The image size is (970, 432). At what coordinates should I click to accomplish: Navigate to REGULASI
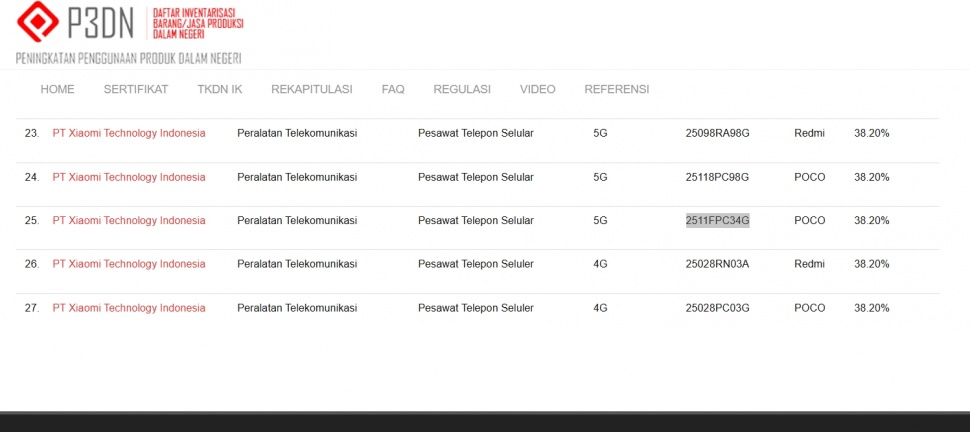(x=462, y=89)
